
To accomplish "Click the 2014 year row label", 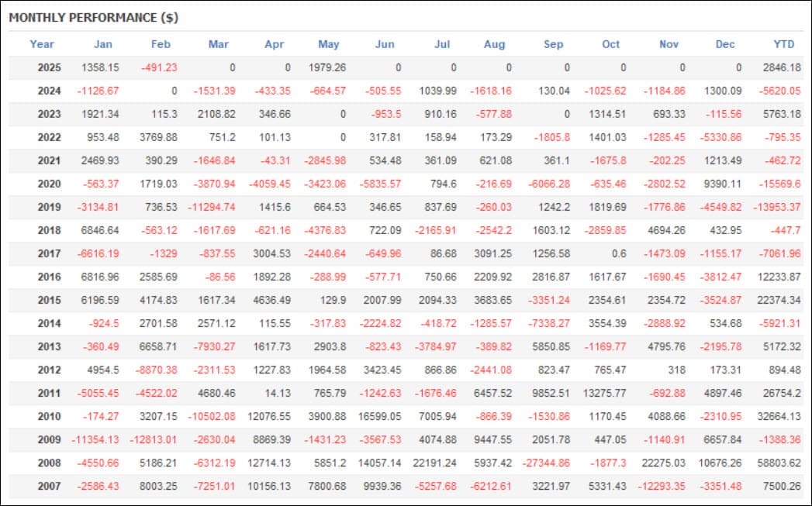I will [49, 324].
